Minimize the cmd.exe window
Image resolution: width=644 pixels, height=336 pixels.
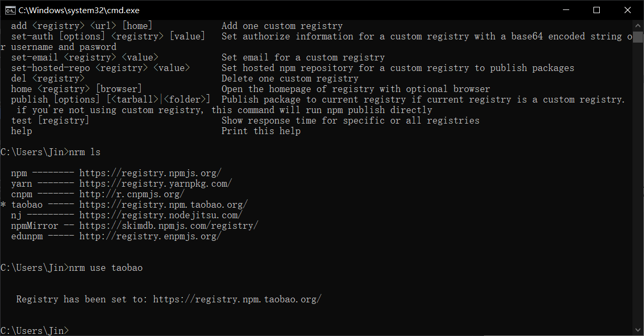[566, 10]
